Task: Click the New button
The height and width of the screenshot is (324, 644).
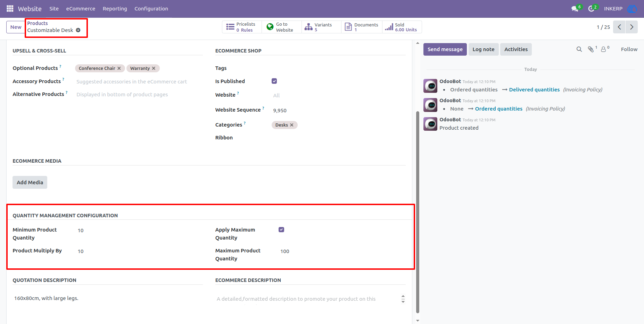Action: coord(16,27)
